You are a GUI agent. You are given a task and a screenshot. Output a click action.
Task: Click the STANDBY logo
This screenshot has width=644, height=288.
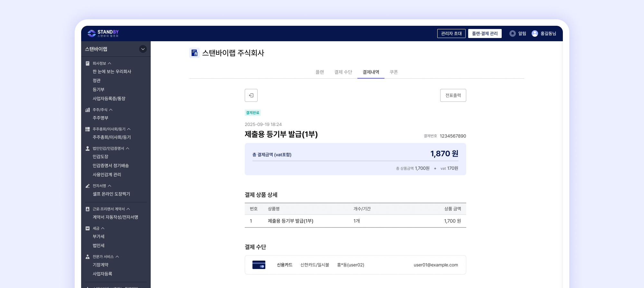click(x=103, y=33)
